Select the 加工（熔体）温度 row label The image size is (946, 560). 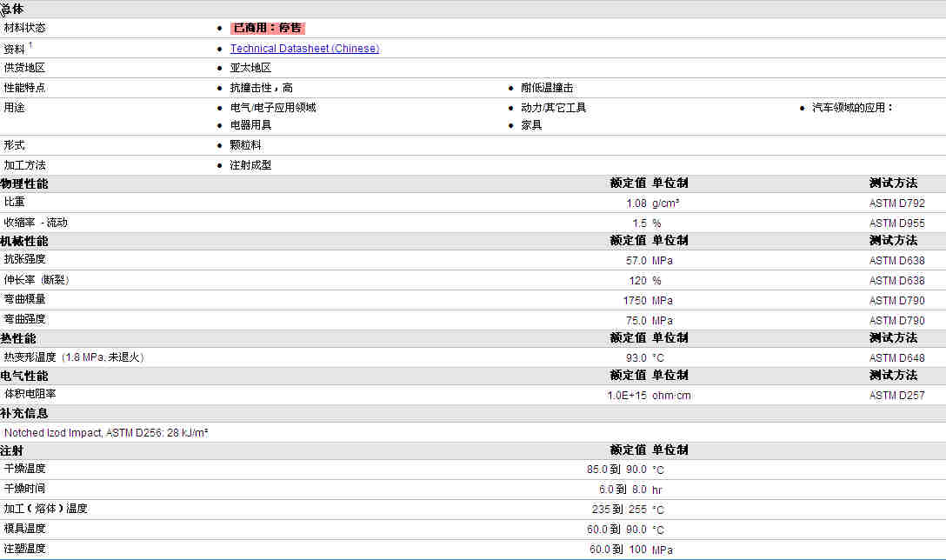pyautogui.click(x=46, y=508)
